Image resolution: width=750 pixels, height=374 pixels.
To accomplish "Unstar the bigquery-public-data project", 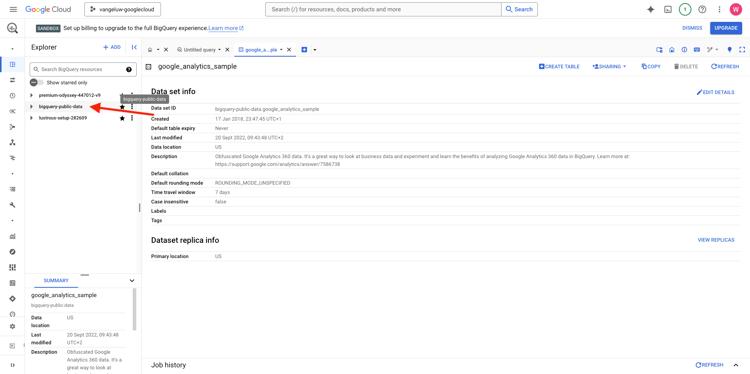I will [122, 107].
